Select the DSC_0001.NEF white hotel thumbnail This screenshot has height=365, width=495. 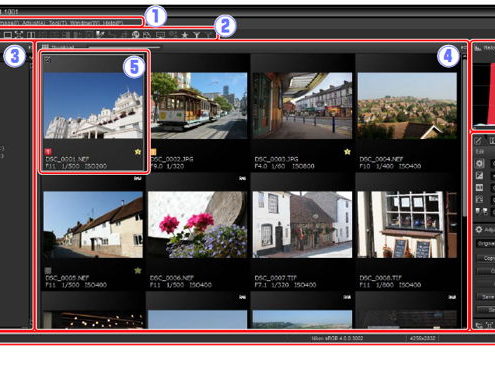pos(93,105)
